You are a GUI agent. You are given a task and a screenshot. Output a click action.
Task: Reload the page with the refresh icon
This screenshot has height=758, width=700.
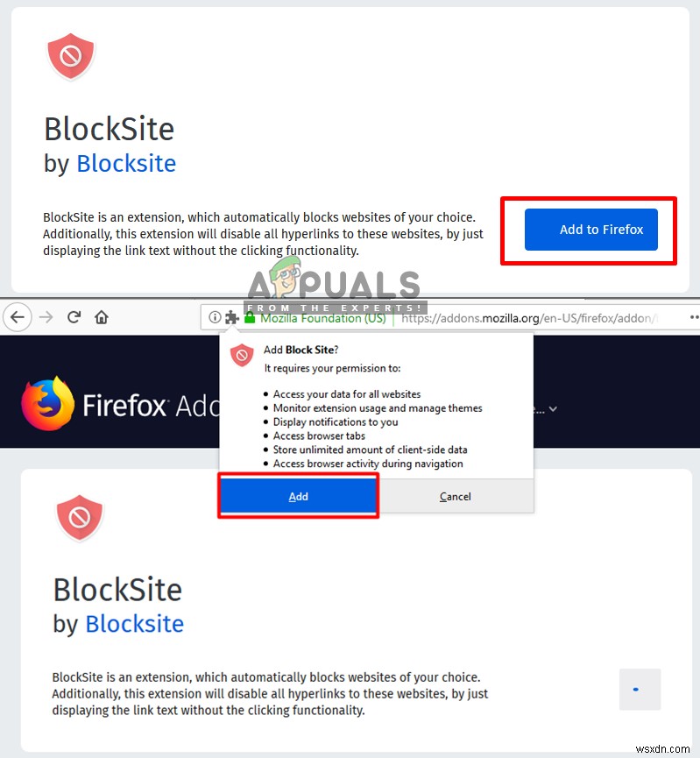[x=74, y=317]
